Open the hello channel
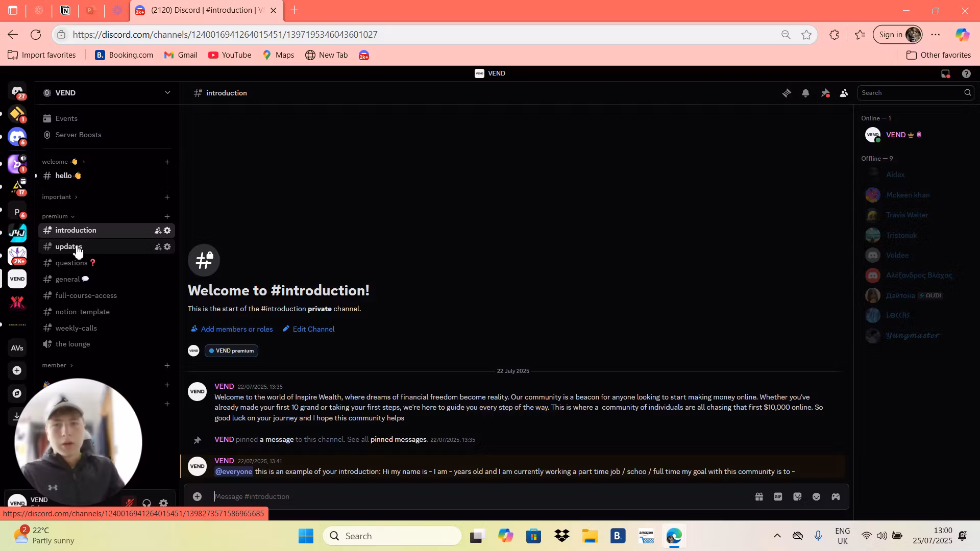The image size is (980, 551). pos(107,176)
